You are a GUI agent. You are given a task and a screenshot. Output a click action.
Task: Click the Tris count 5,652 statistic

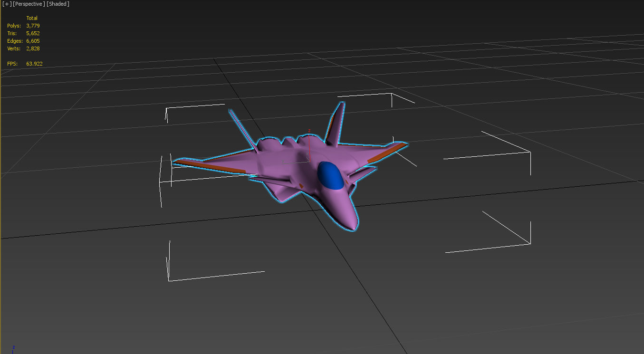click(x=33, y=33)
